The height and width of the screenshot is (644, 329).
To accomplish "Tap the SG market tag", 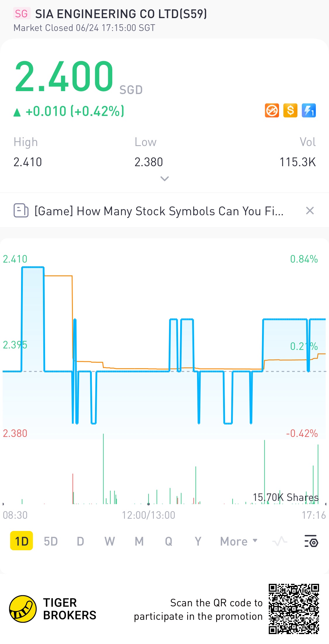I will tap(21, 14).
